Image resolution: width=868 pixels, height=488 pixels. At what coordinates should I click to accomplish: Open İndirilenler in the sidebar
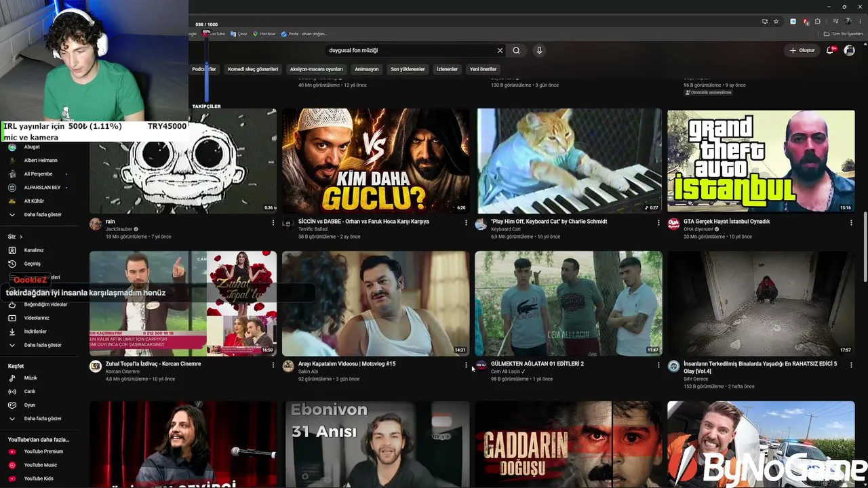(39, 331)
